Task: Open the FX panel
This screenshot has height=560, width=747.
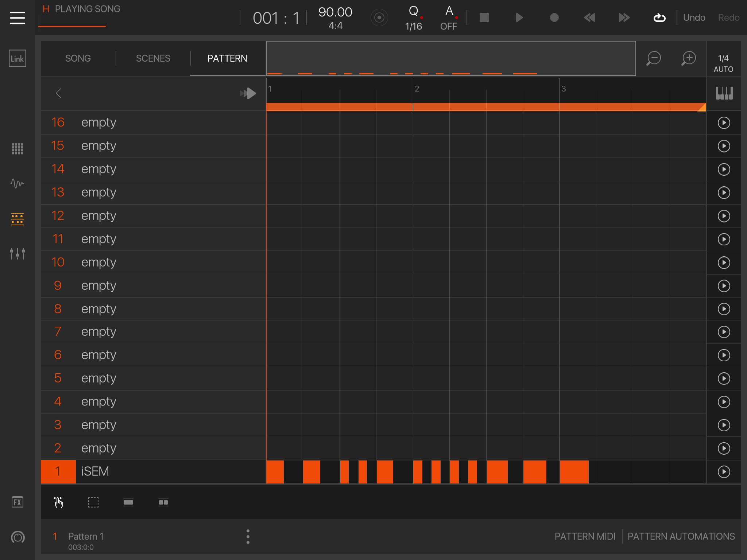Action: tap(17, 502)
